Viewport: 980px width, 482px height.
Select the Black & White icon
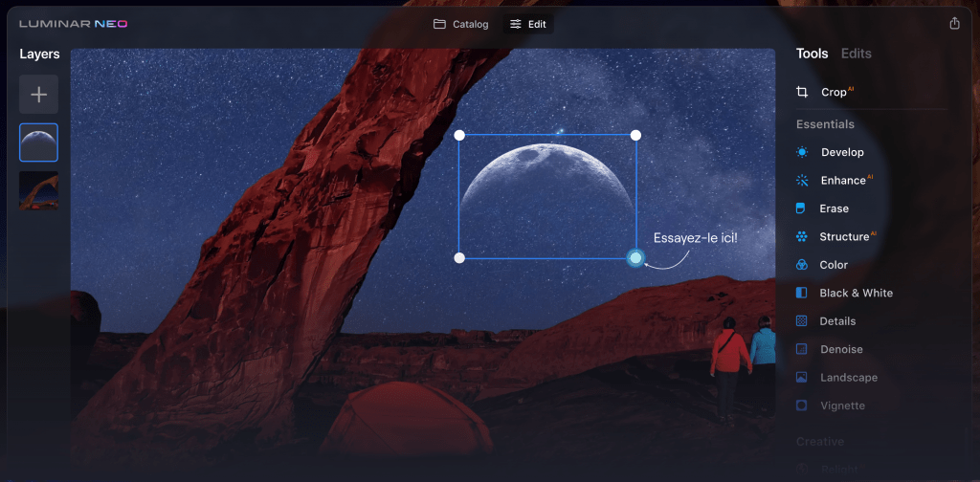(x=802, y=293)
